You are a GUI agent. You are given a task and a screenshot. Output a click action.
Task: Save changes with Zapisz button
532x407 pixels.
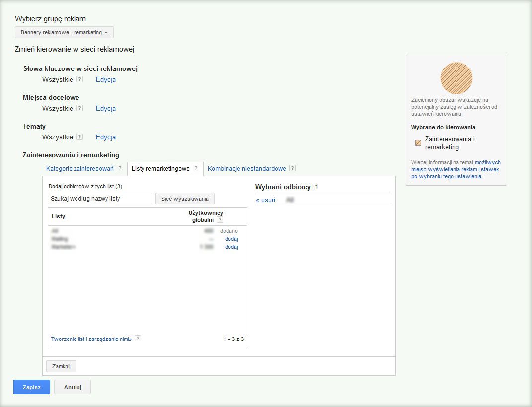[x=32, y=387]
